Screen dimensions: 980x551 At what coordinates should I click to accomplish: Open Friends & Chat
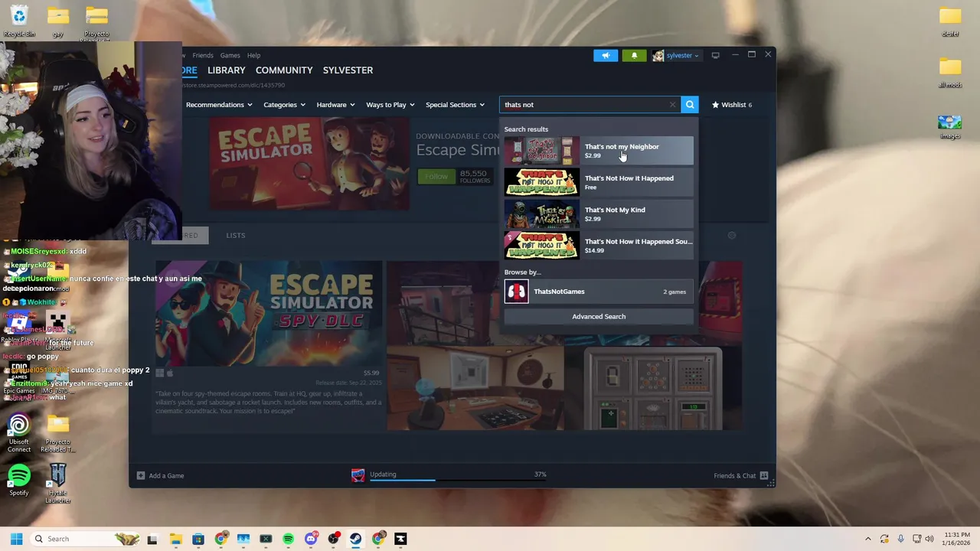pyautogui.click(x=740, y=475)
